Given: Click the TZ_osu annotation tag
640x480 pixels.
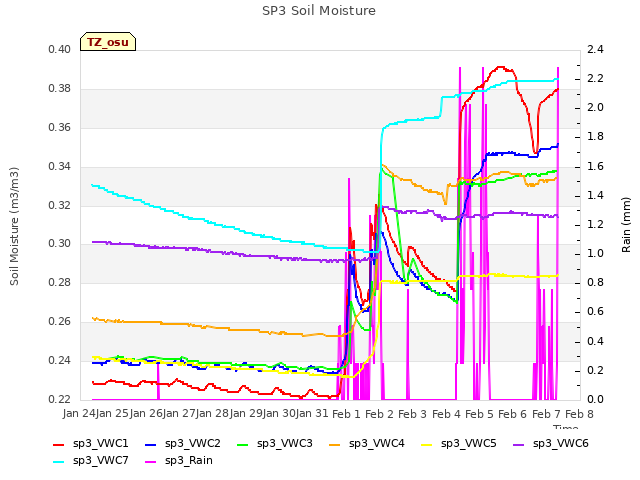Looking at the screenshot, I should 108,42.
